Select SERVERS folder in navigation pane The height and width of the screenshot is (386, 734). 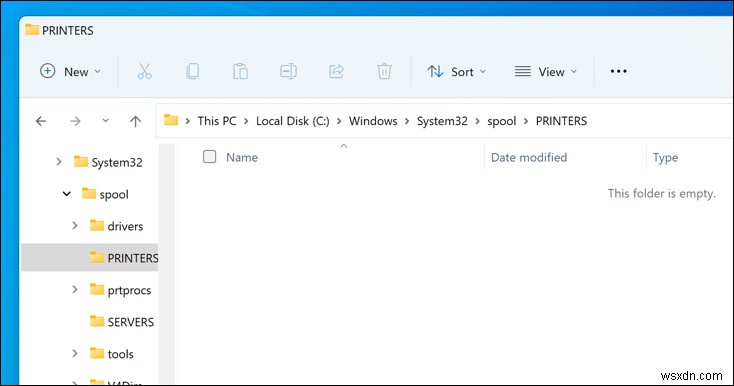(122, 322)
